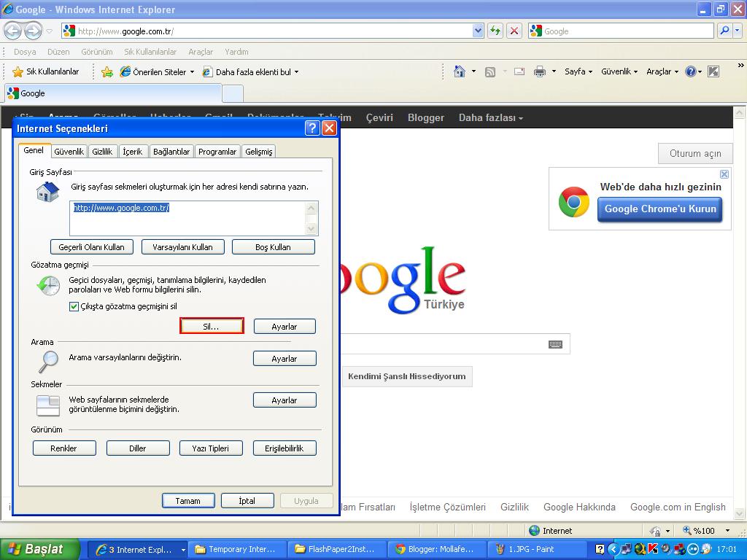747x560 pixels.
Task: Click the Yazı Tipleri button
Action: [211, 448]
